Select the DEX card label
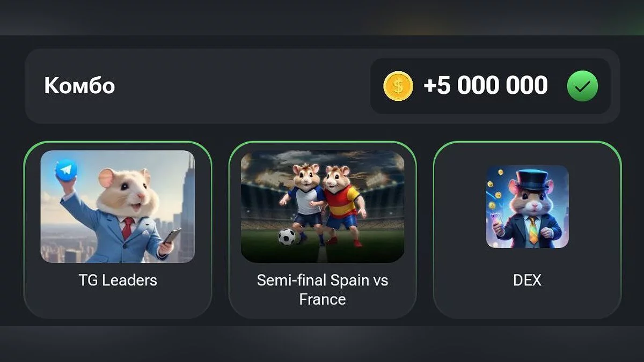The width and height of the screenshot is (644, 362). point(527,280)
